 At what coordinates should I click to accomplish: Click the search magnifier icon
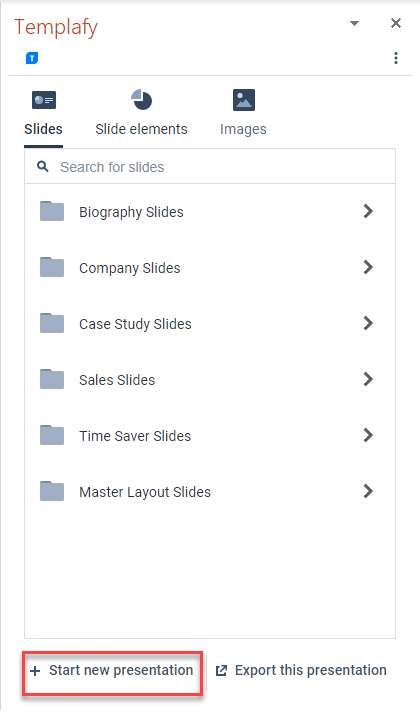click(43, 167)
